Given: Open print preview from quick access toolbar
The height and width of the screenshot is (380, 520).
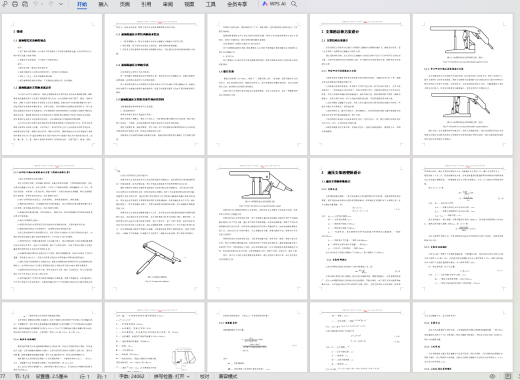Looking at the screenshot, I should 25,4.
